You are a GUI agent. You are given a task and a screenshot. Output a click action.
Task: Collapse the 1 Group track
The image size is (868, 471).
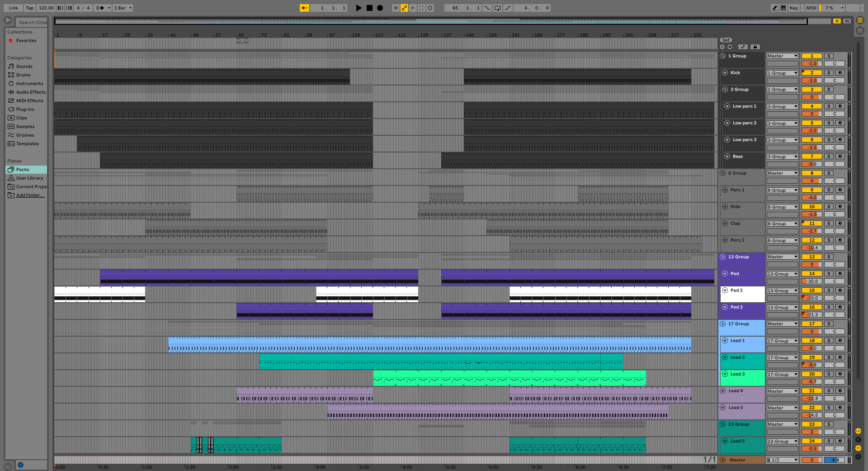723,56
